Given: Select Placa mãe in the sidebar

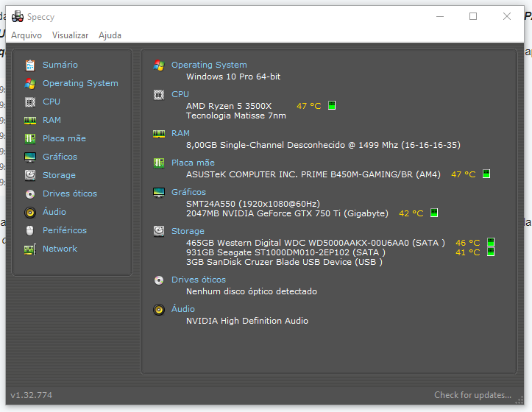Looking at the screenshot, I should click(64, 138).
